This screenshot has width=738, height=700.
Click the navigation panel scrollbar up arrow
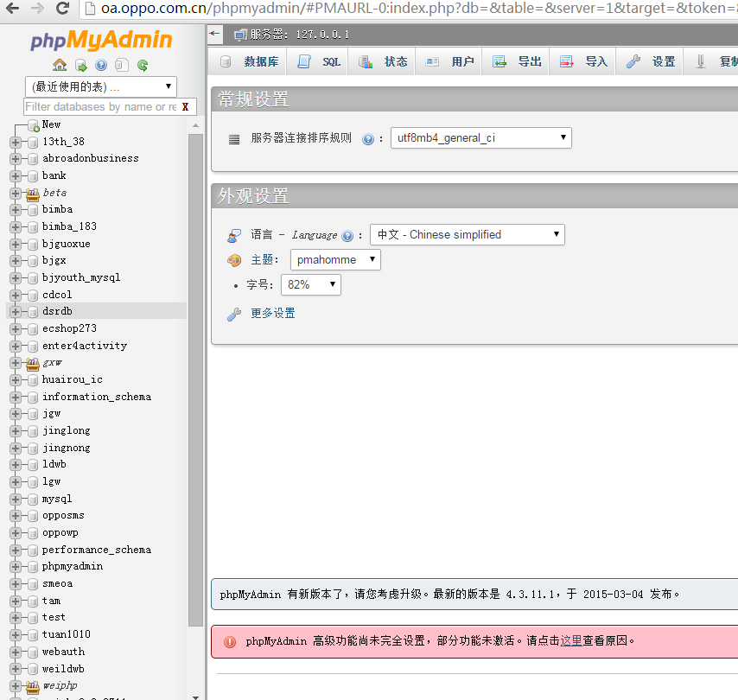(x=196, y=125)
